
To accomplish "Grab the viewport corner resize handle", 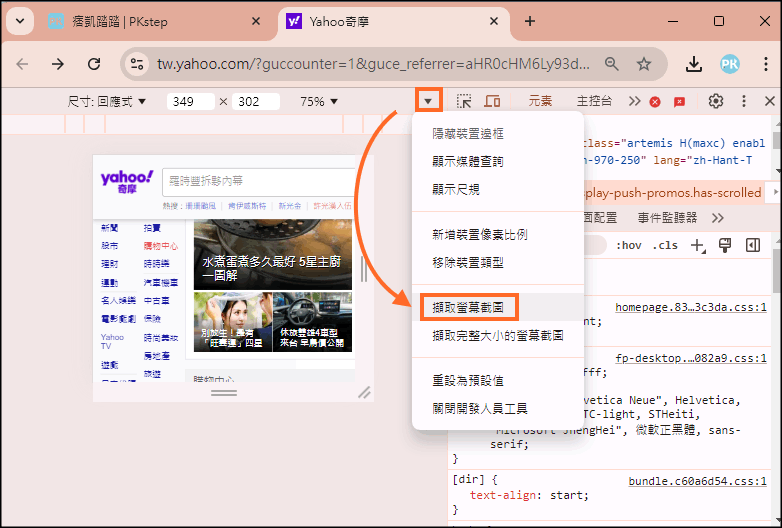I will click(x=364, y=393).
